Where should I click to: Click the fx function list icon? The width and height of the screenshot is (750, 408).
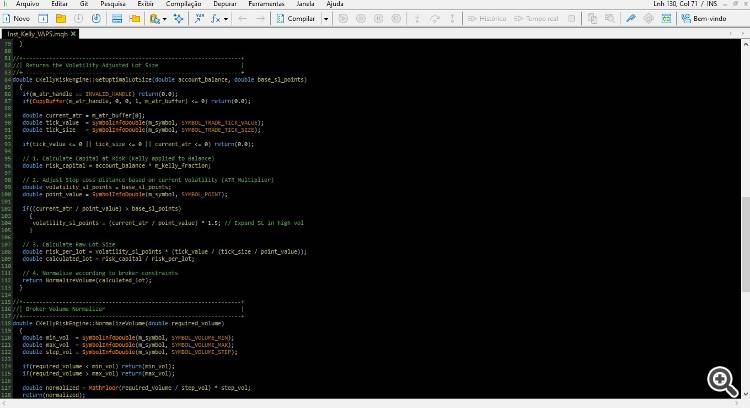click(x=216, y=19)
